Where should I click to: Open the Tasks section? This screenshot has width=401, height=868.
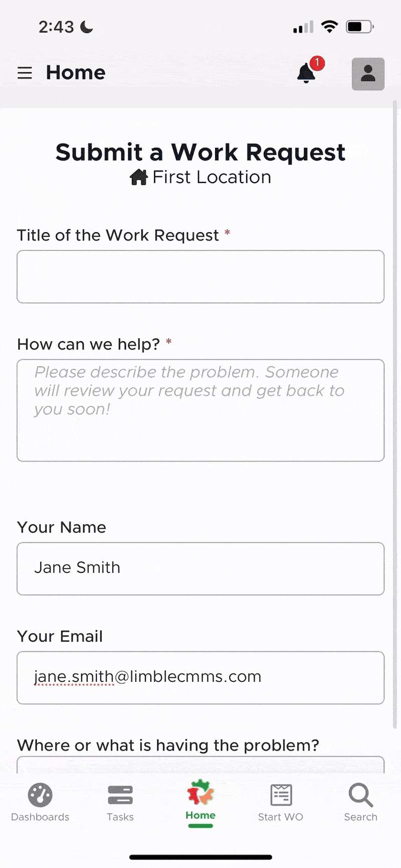[x=120, y=802]
